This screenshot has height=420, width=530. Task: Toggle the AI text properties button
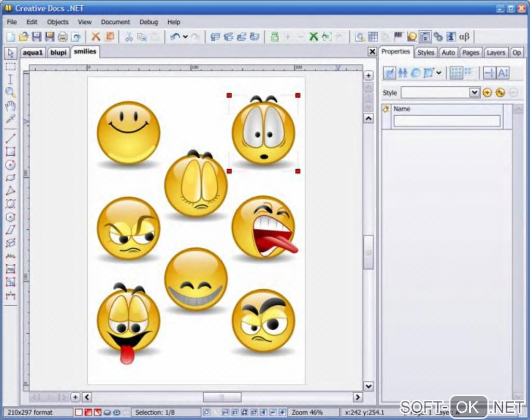click(x=502, y=73)
